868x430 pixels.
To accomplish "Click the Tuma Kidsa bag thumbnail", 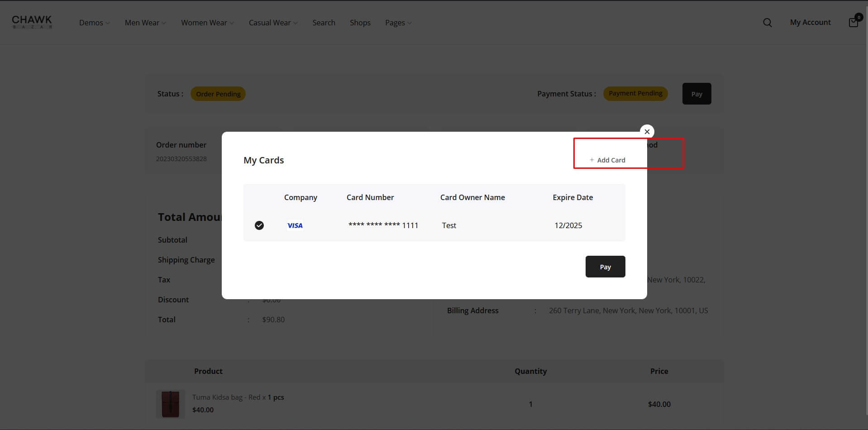I will pyautogui.click(x=171, y=404).
